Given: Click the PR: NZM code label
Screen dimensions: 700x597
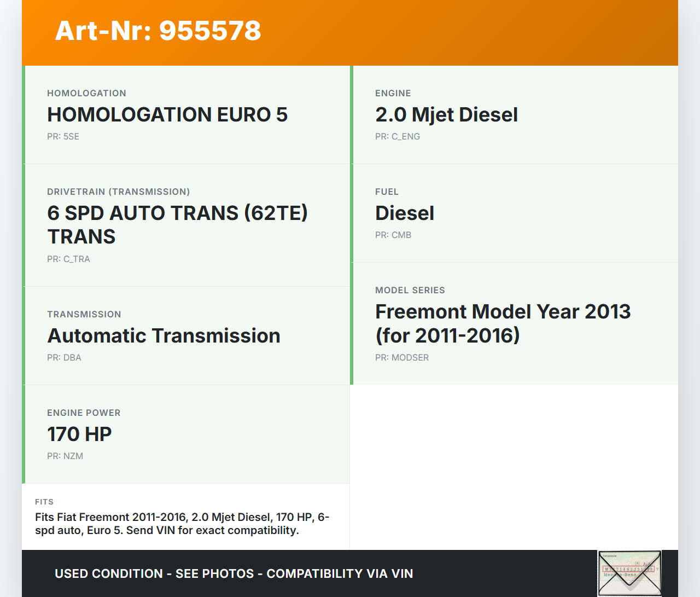Looking at the screenshot, I should pyautogui.click(x=65, y=456).
